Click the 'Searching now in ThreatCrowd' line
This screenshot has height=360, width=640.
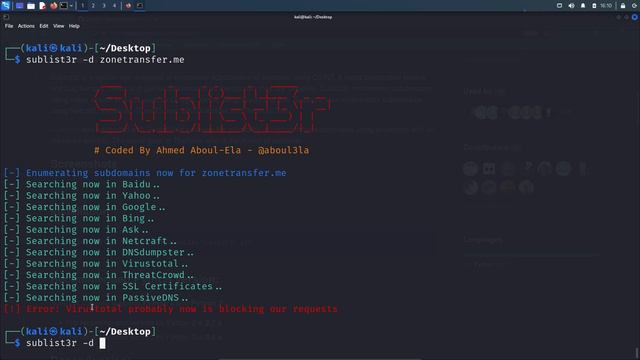pyautogui.click(x=99, y=275)
